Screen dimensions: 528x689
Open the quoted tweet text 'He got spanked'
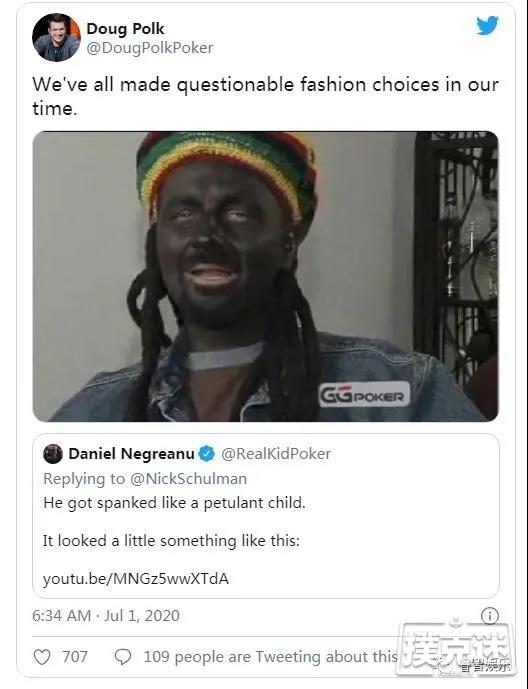pos(174,503)
